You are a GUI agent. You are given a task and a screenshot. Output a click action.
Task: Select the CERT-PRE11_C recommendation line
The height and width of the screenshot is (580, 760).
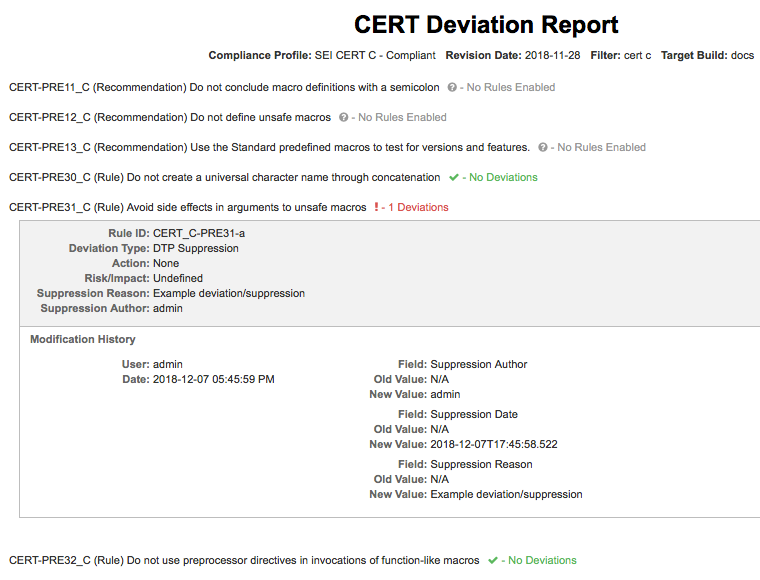click(x=224, y=87)
